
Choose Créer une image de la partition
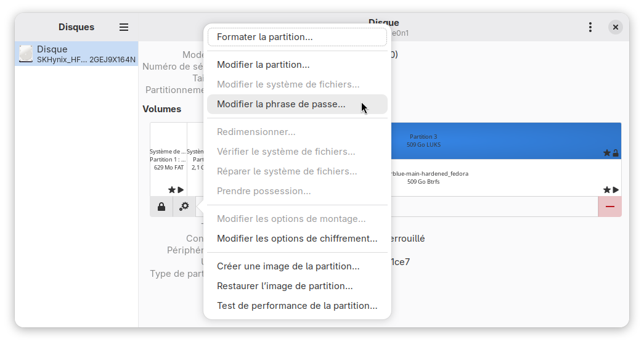click(298, 266)
